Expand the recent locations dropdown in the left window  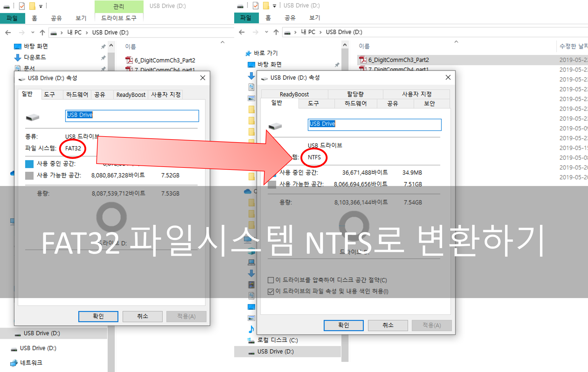tap(33, 32)
